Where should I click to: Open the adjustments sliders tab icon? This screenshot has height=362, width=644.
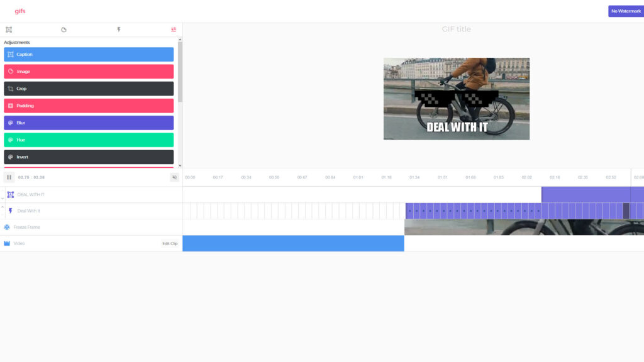[174, 30]
